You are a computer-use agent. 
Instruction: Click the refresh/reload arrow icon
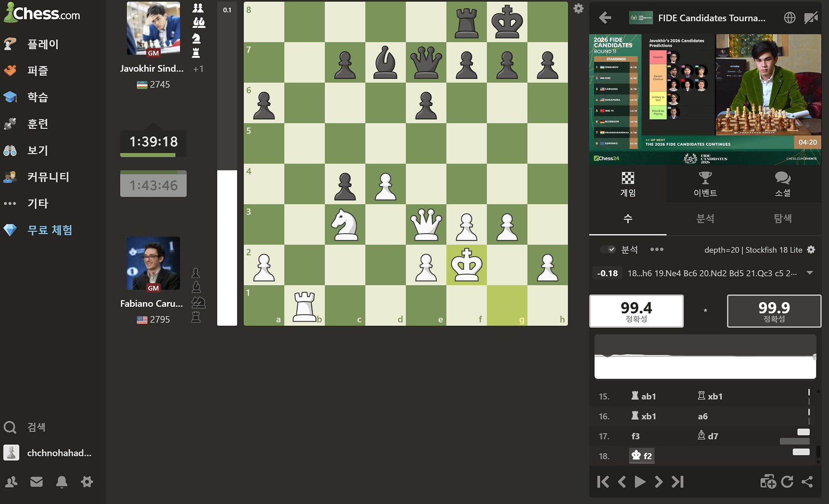[x=787, y=482]
